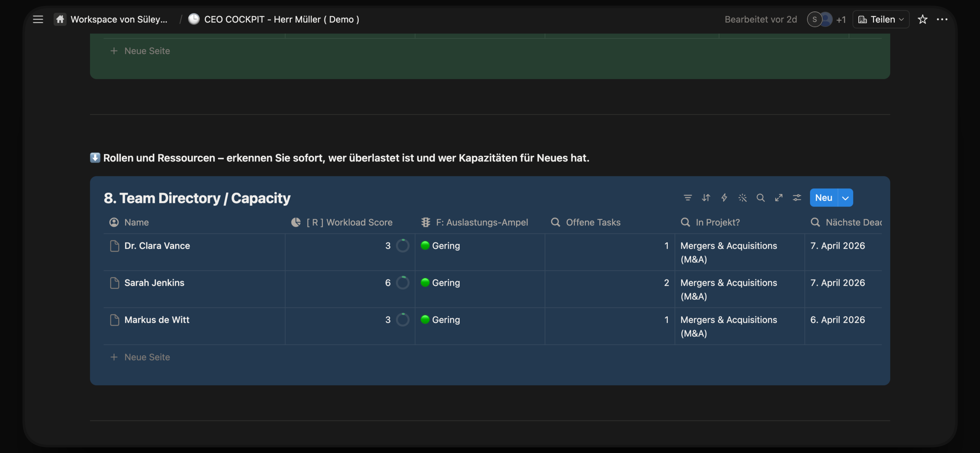Image resolution: width=980 pixels, height=453 pixels.
Task: Click Markus de Witt workload progress ring
Action: tap(403, 319)
